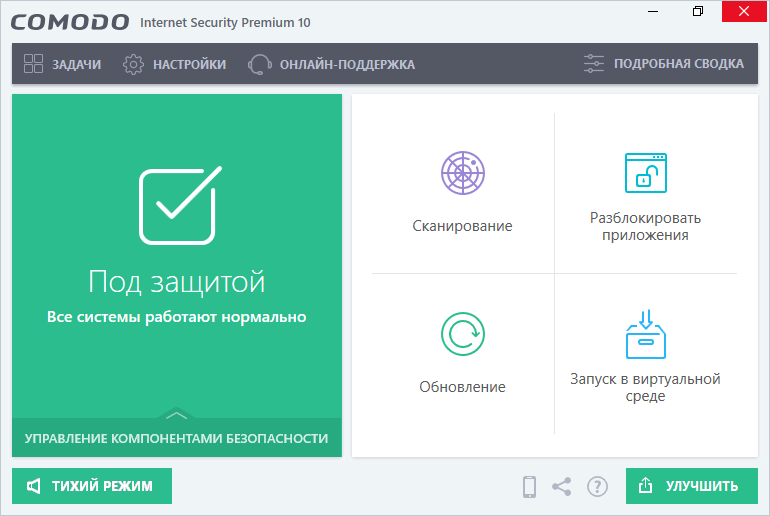Image resolution: width=770 pixels, height=516 pixels.
Task: Click the Обновление circular arrow icon
Action: coord(463,334)
